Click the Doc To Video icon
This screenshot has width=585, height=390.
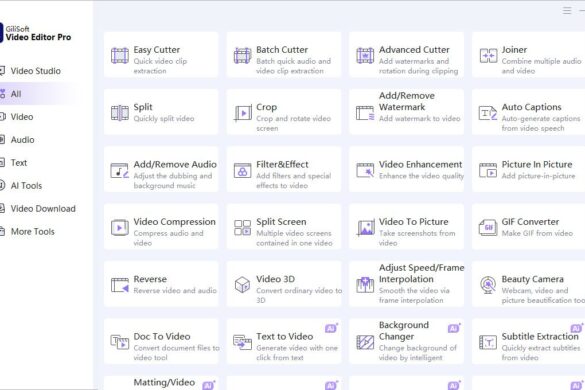pos(120,342)
